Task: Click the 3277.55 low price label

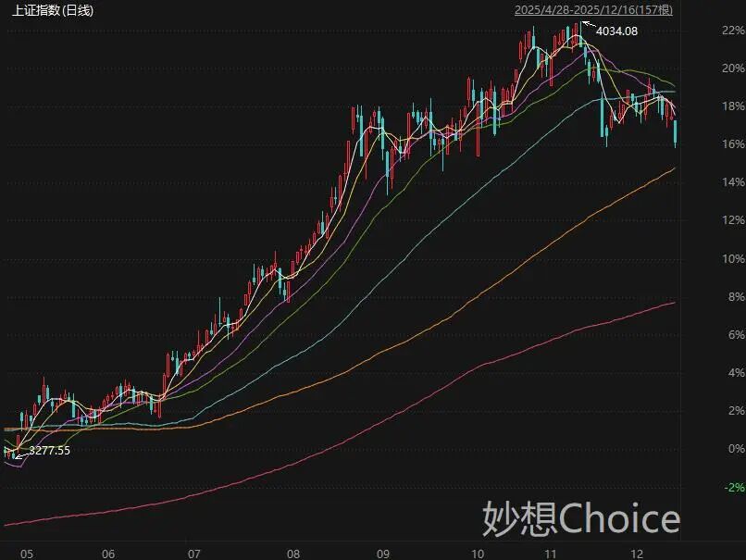Action: pos(49,451)
